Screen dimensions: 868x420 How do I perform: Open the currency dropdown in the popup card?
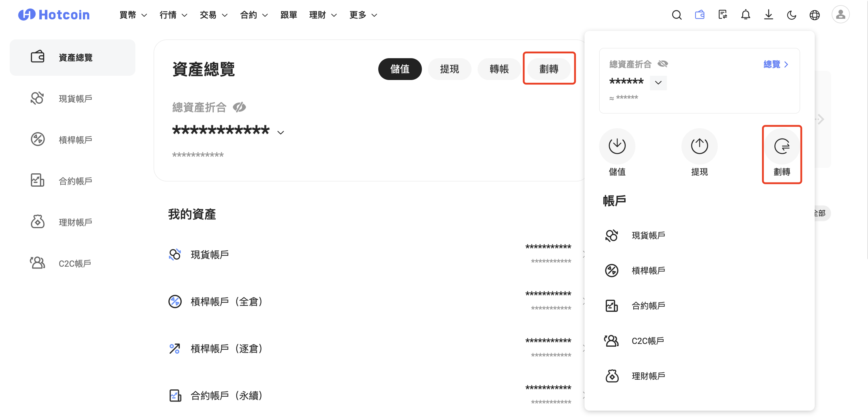click(x=658, y=83)
